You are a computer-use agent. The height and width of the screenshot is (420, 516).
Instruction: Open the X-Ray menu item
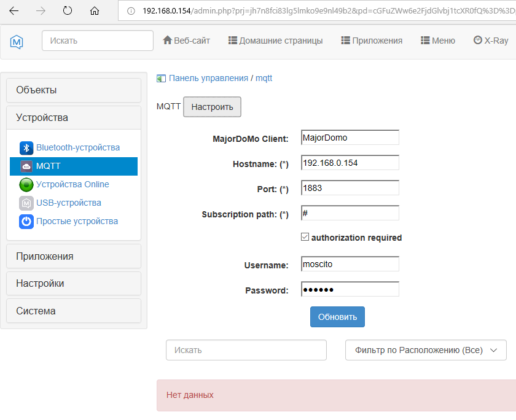point(491,41)
